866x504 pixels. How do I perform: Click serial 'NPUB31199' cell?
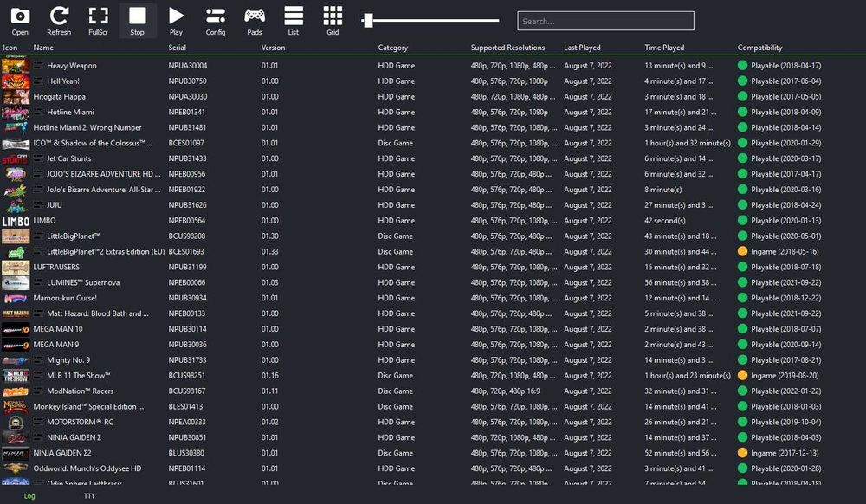tap(187, 267)
